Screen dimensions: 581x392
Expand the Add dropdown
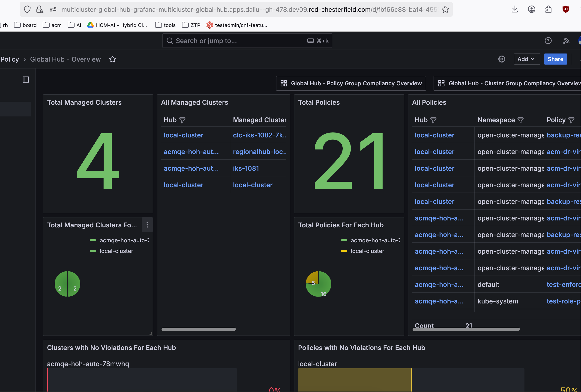point(526,59)
